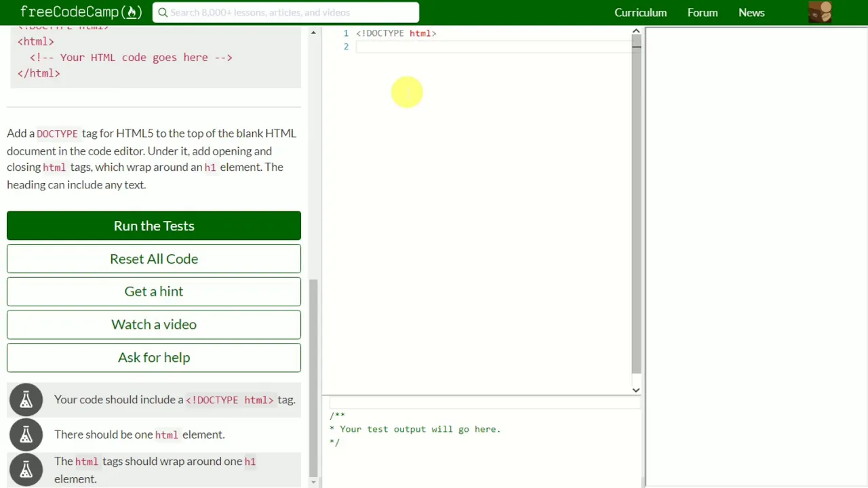Screen dimensions: 868x488
Task: Click 'Your code should include' test description
Action: [x=175, y=400]
